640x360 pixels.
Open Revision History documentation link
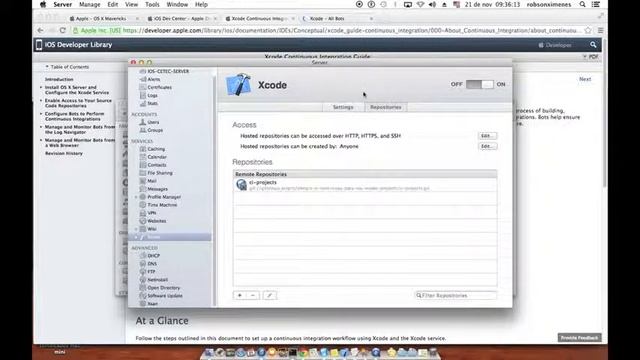point(64,153)
